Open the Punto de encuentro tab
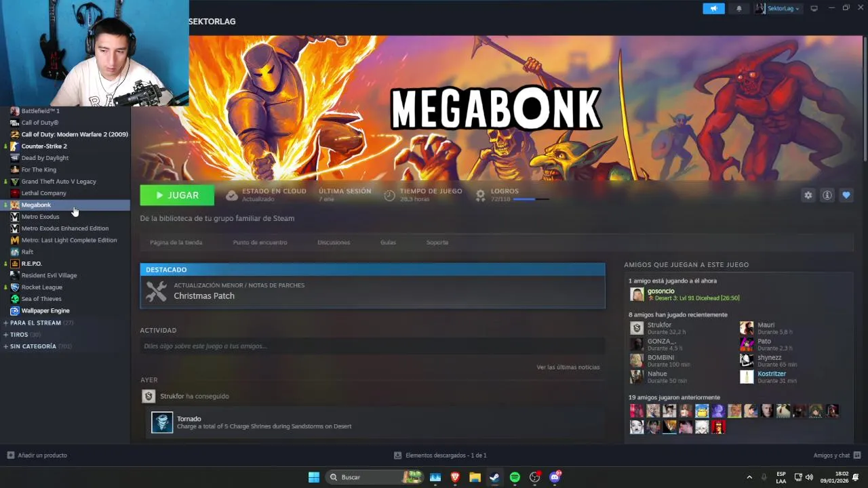Image resolution: width=868 pixels, height=488 pixels. click(x=260, y=242)
